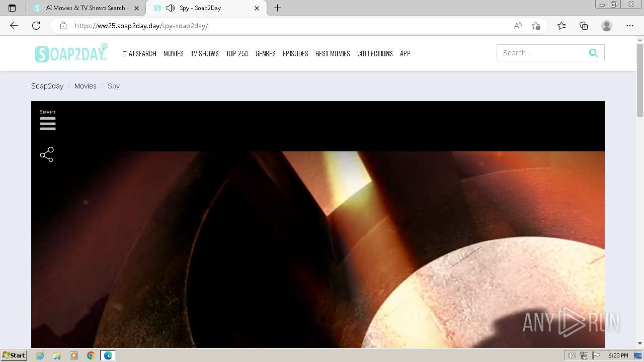
Task: Open Google Chrome from the taskbar
Action: 91,355
